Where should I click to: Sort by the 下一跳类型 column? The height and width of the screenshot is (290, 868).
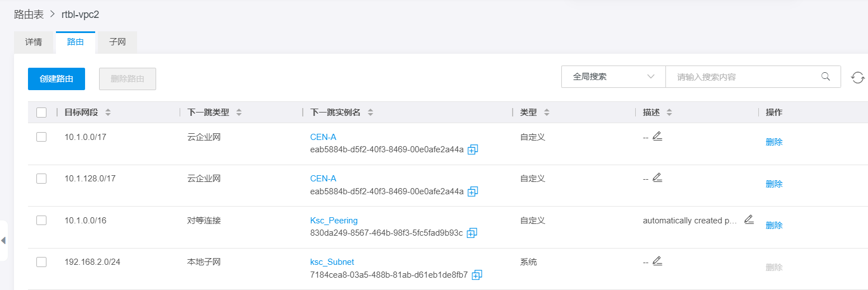click(x=239, y=113)
